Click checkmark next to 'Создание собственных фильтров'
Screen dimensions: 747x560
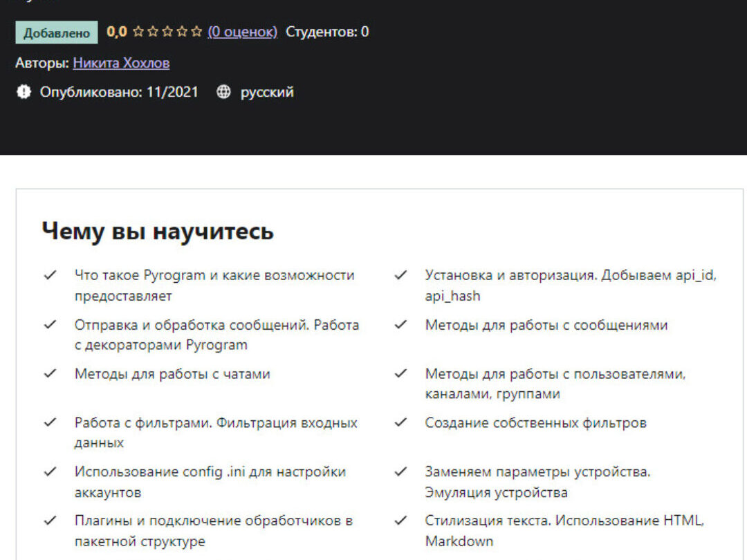point(400,423)
